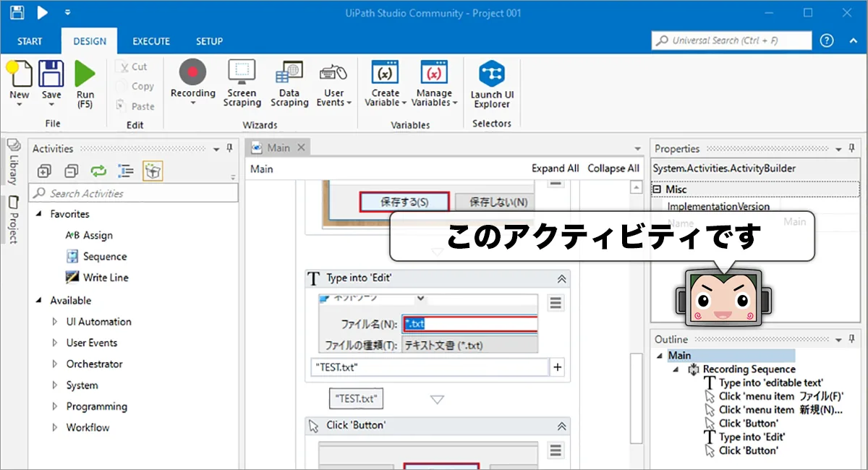Click the New file ribbon button
Image resolution: width=868 pixels, height=470 pixels.
point(20,83)
